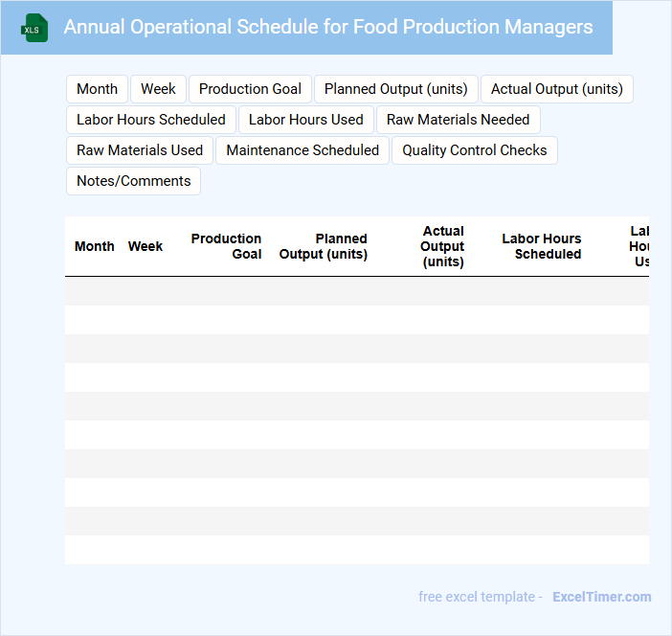This screenshot has height=636, width=672.
Task: Select the Month tag button
Action: [97, 89]
